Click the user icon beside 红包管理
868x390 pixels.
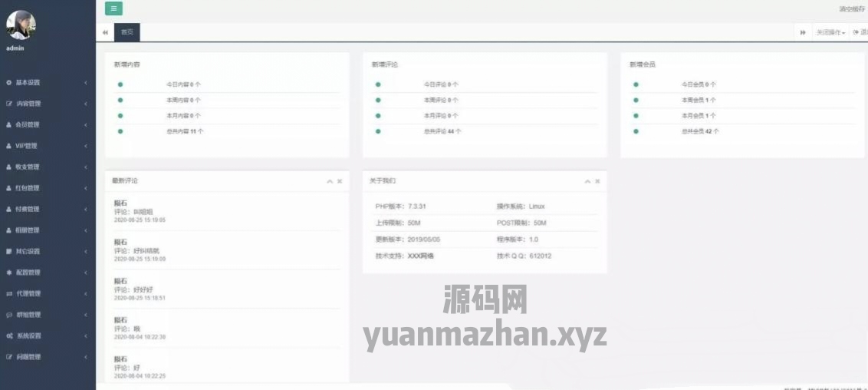[x=9, y=188]
